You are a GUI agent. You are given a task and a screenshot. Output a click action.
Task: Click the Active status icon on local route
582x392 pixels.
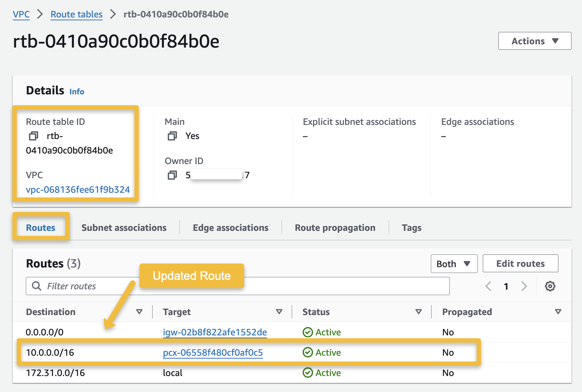point(308,373)
